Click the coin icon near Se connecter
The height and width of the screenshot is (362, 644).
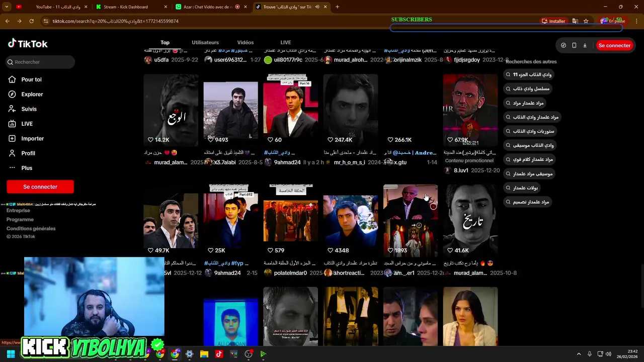[563, 45]
